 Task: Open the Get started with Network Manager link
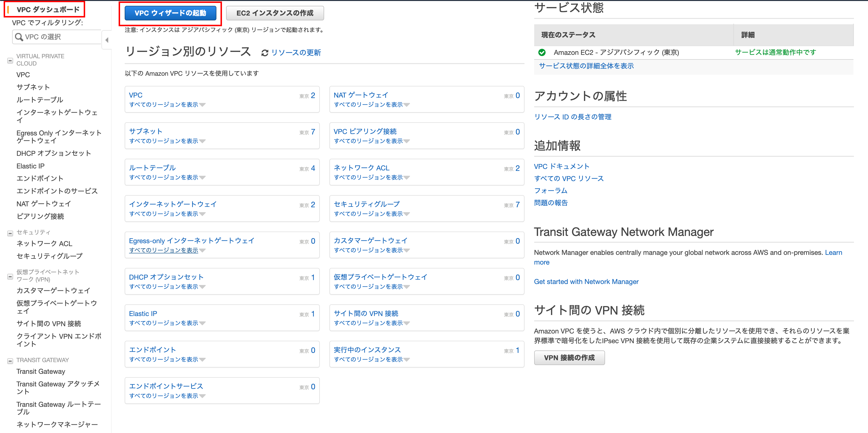[x=586, y=282]
